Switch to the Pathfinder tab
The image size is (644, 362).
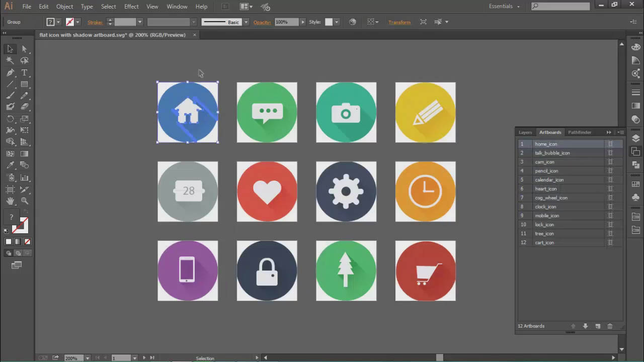tap(580, 132)
